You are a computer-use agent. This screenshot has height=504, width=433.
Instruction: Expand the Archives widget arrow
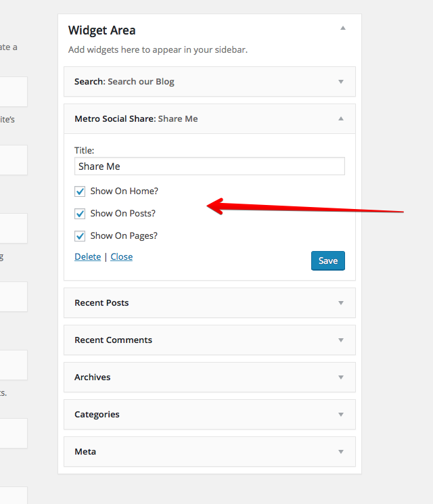(341, 377)
